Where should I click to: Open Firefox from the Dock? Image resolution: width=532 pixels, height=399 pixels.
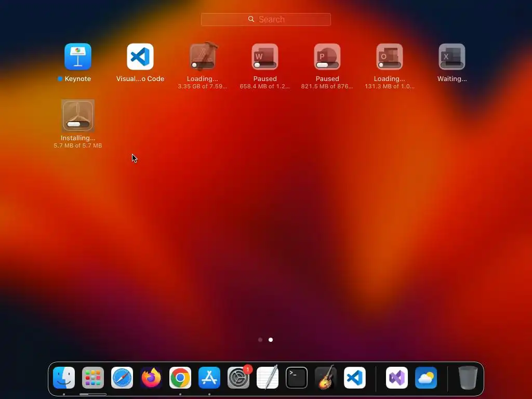[151, 378]
